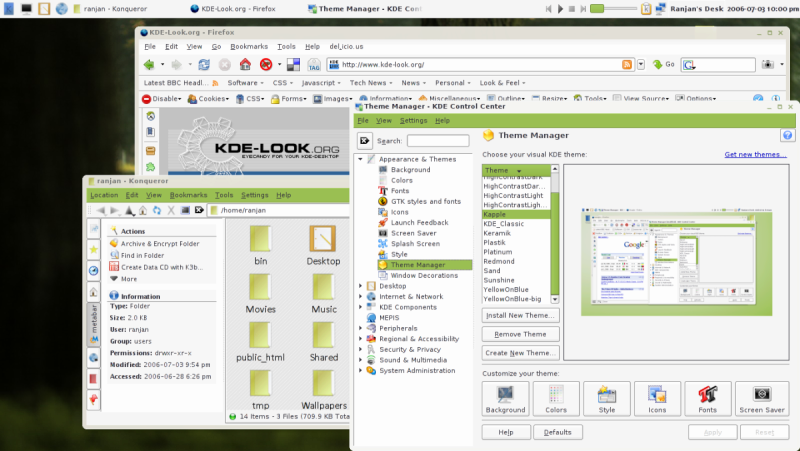Open Konqueror Location menu
Screen dimensions: 800x451
(x=104, y=195)
